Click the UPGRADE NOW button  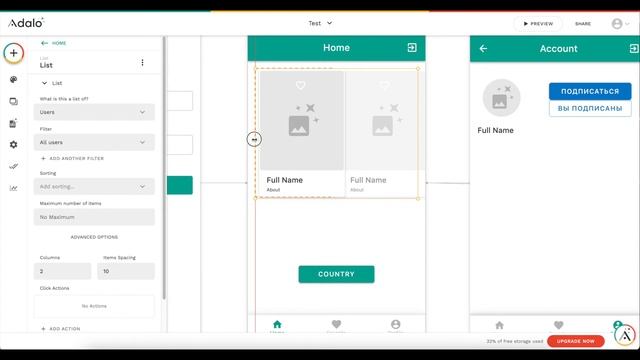coord(576,341)
